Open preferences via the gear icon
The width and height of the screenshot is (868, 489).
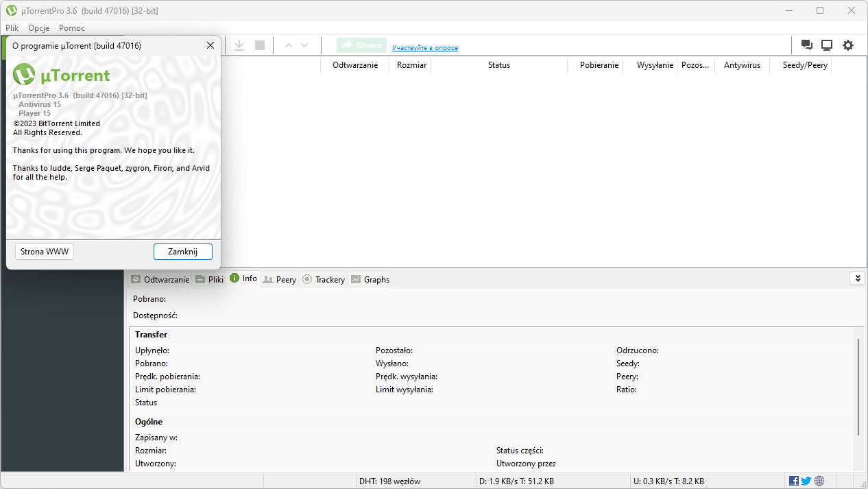(x=848, y=45)
